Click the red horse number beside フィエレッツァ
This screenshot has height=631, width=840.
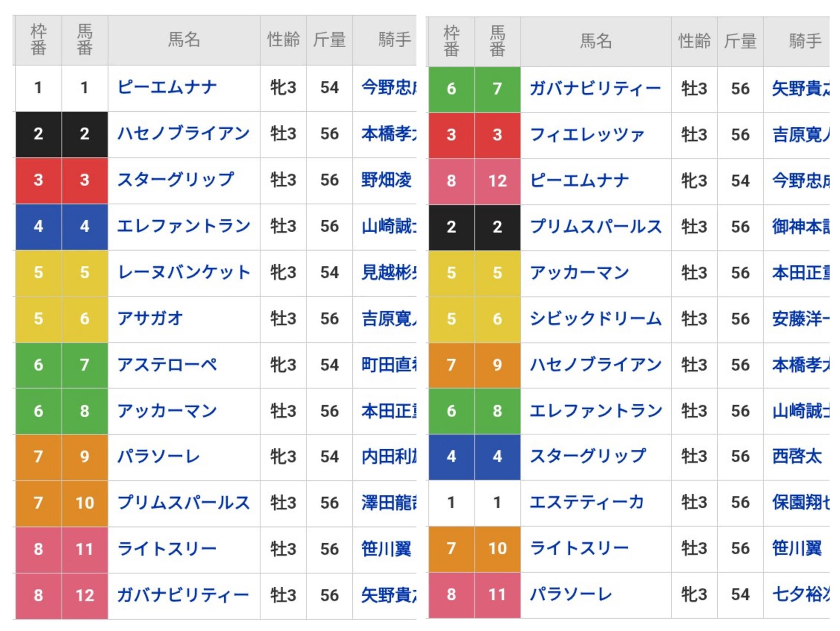[x=497, y=135]
